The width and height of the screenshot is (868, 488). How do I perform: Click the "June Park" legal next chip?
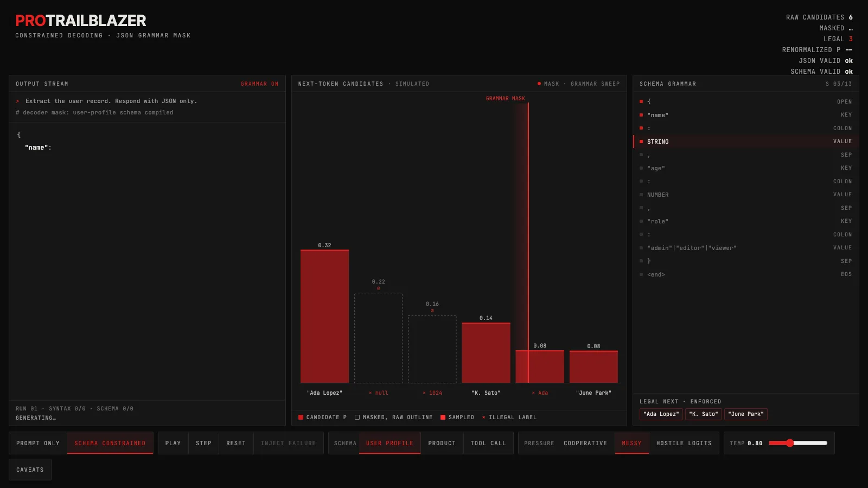746,414
